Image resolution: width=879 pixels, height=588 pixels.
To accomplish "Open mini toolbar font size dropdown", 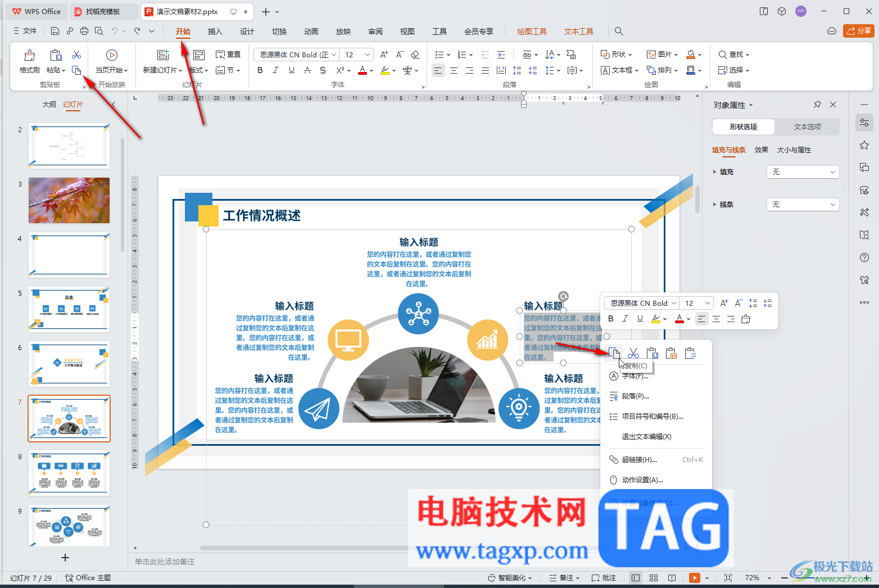I will coord(708,303).
